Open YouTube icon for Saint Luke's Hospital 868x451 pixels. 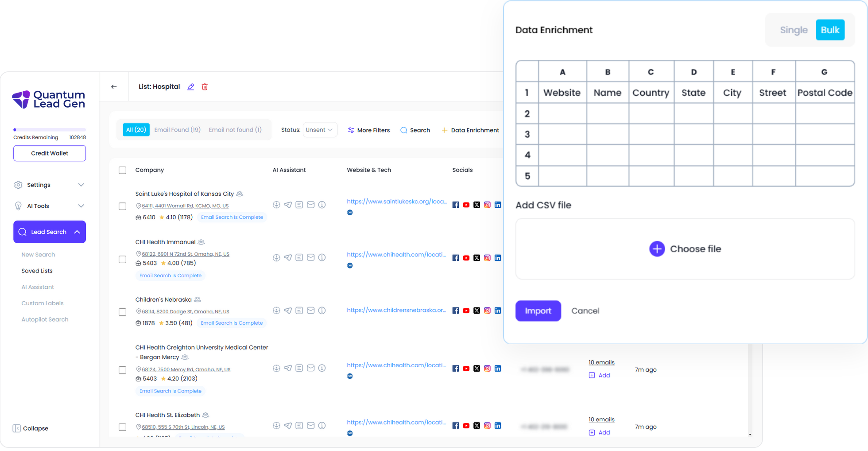466,205
